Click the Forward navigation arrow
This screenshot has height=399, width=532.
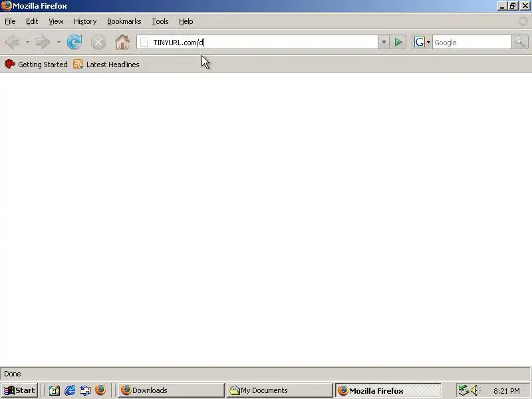(43, 43)
